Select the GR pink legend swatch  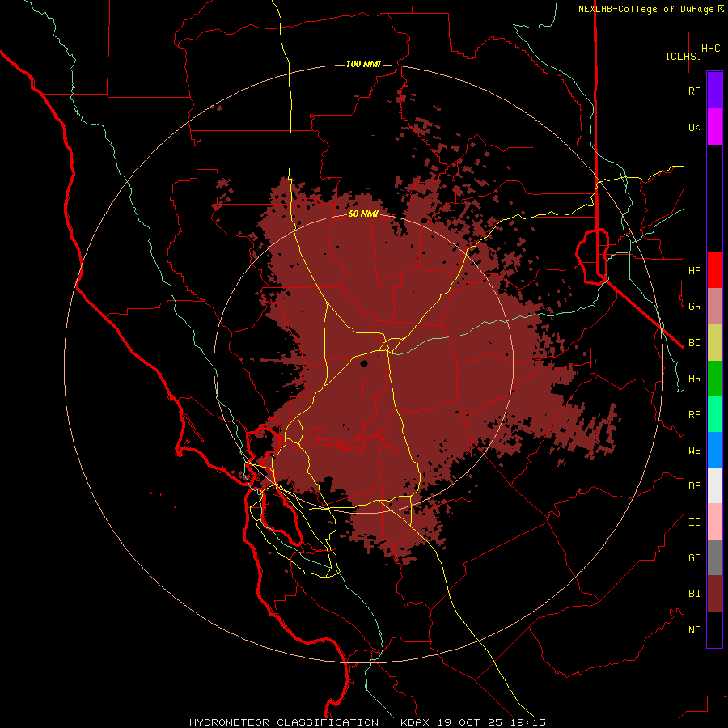click(x=714, y=307)
